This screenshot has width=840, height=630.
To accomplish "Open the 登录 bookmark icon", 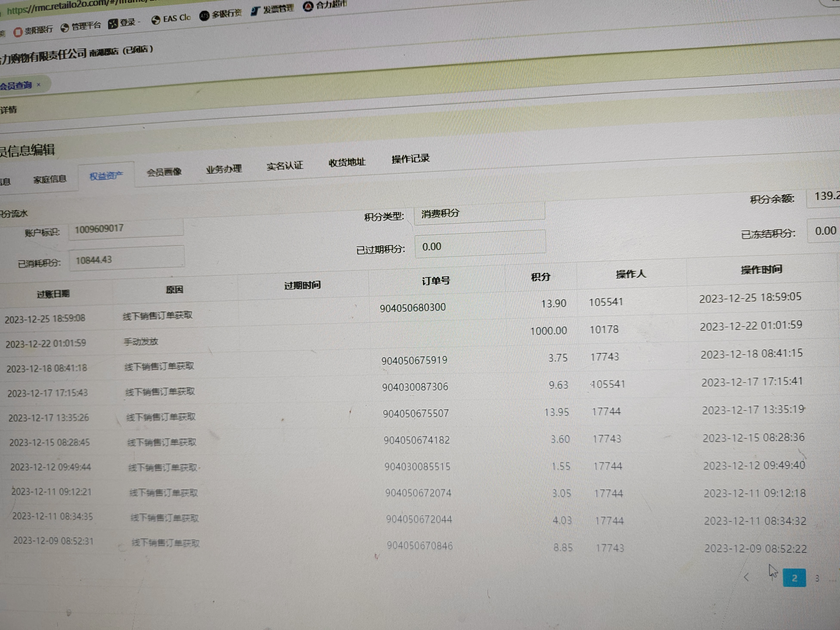I will [x=113, y=24].
